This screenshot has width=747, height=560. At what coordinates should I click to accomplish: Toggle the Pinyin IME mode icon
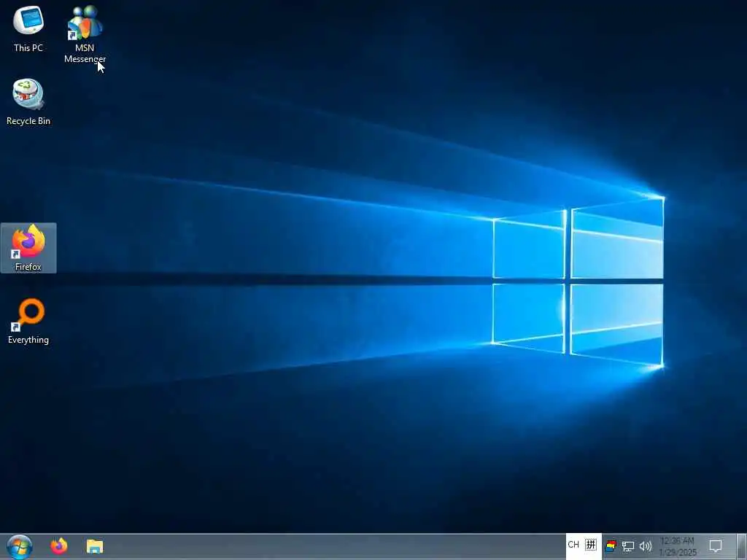591,545
